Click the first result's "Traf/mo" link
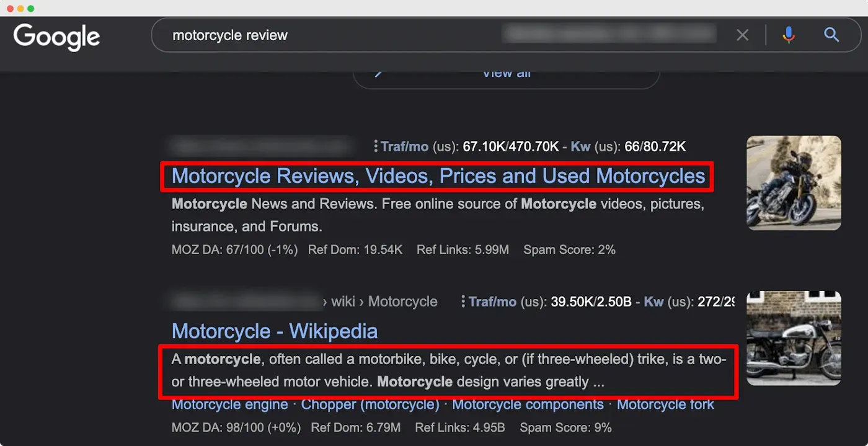868x446 pixels. tap(404, 146)
